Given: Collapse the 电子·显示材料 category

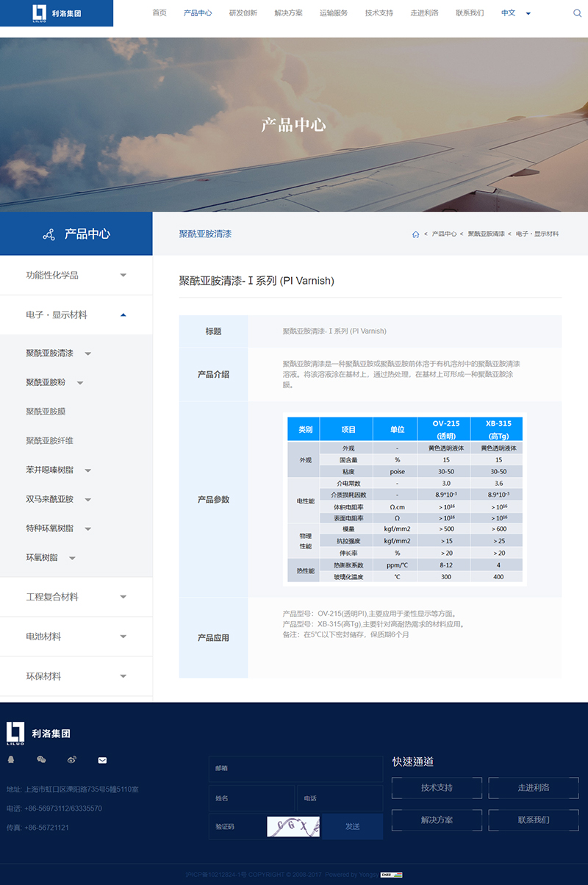Looking at the screenshot, I should [x=123, y=315].
